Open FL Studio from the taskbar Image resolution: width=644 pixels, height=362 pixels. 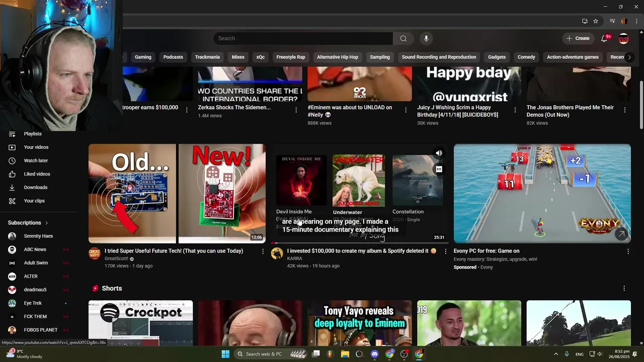(x=330, y=354)
